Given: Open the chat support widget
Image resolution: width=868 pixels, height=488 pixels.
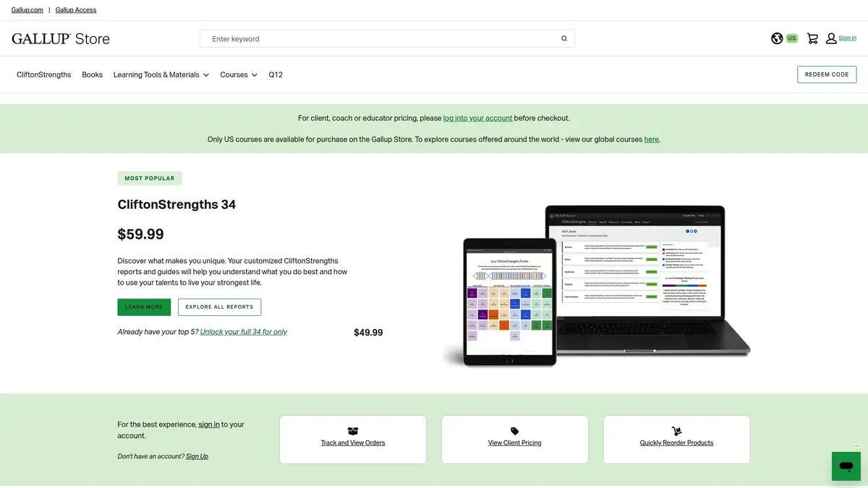Looking at the screenshot, I should pos(846,466).
